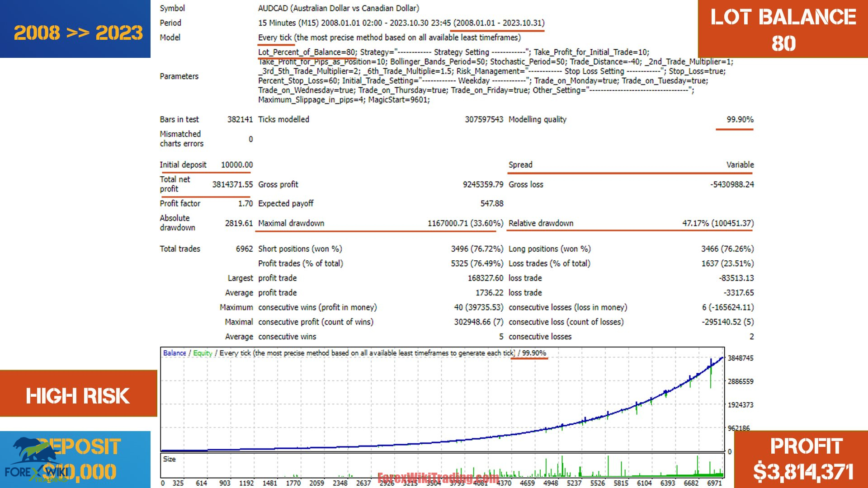868x488 pixels.
Task: Click the Balance legend label in chart
Action: point(175,353)
